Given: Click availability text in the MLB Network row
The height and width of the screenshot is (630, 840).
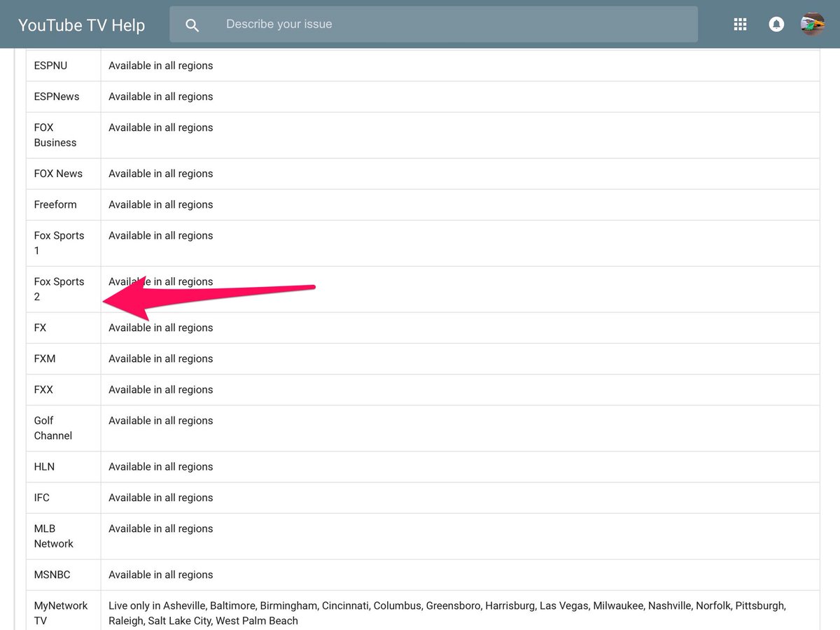Looking at the screenshot, I should point(161,528).
